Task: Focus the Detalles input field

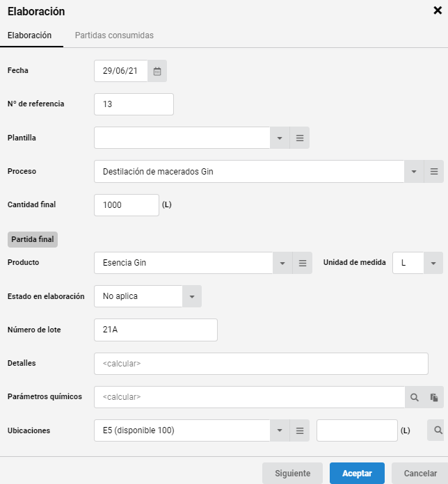Action: coord(261,364)
